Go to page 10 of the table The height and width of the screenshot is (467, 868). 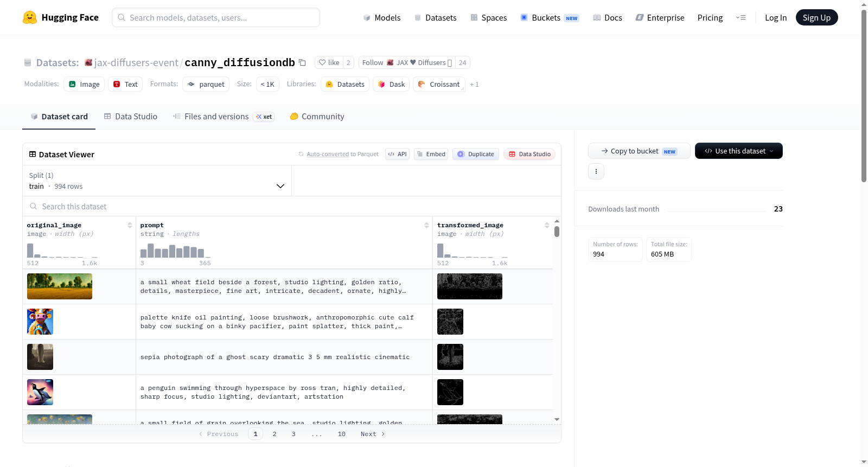click(x=342, y=434)
